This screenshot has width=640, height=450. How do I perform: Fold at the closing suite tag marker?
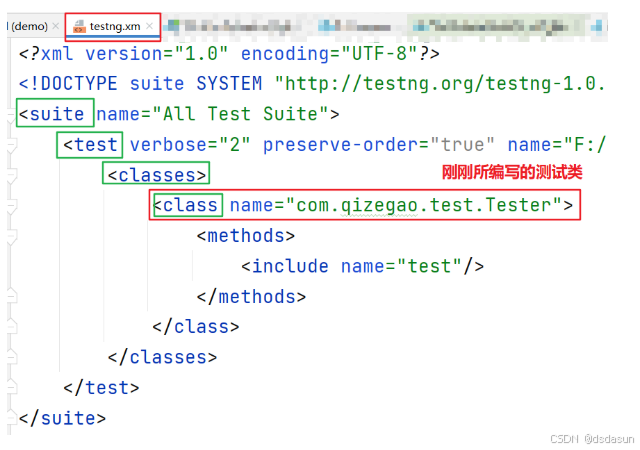click(x=11, y=417)
